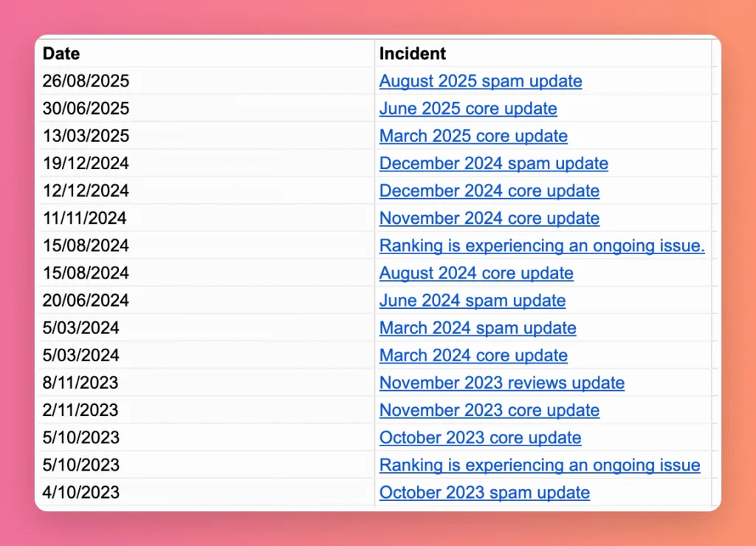Open the August 2024 core update link
This screenshot has width=756, height=546.
click(476, 273)
